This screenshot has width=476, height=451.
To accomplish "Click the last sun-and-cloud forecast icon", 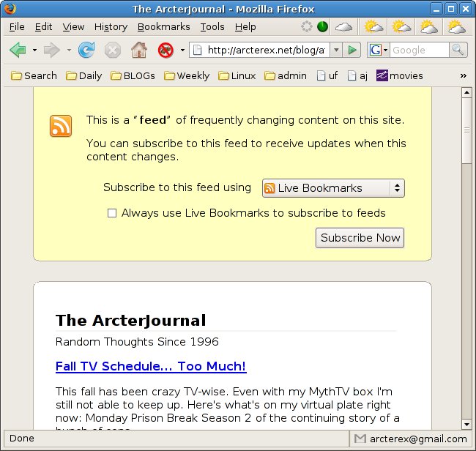I will click(456, 26).
